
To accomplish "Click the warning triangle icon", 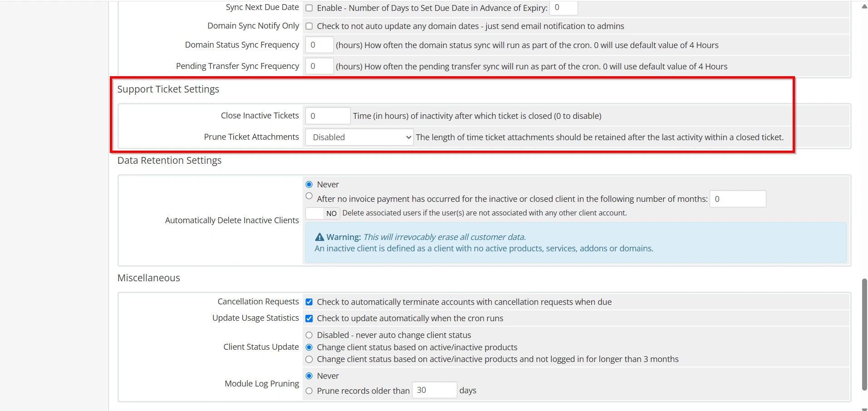I will tap(319, 237).
